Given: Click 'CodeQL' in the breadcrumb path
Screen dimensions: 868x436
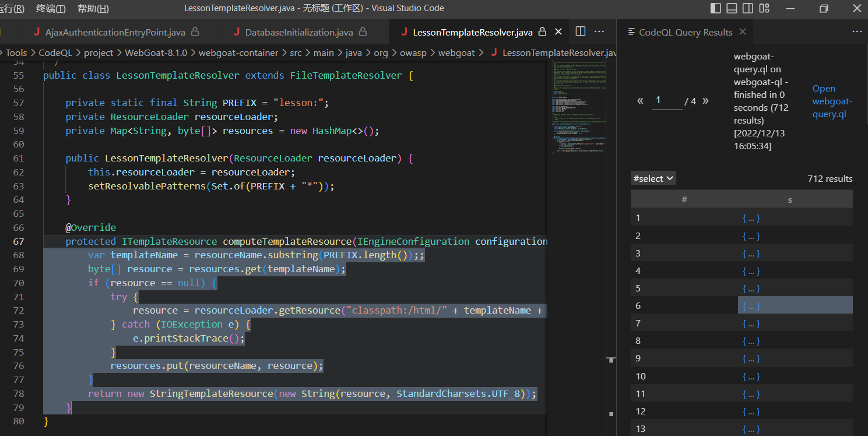Looking at the screenshot, I should [55, 52].
